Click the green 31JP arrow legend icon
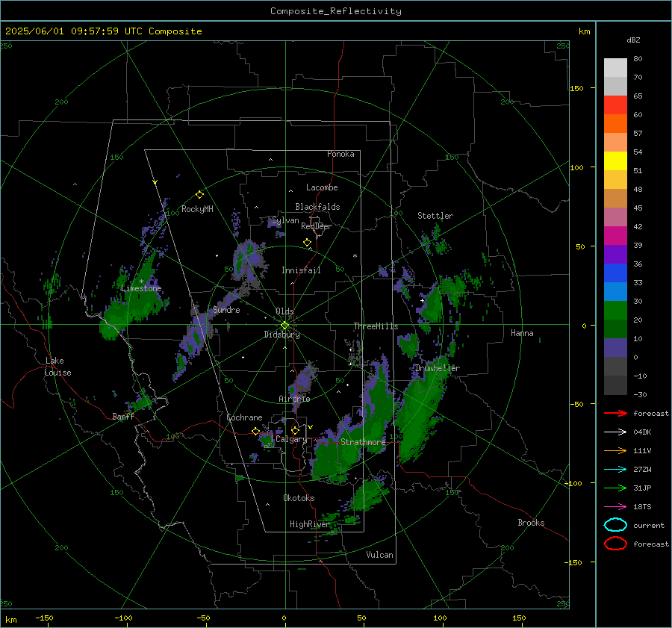 [x=615, y=488]
